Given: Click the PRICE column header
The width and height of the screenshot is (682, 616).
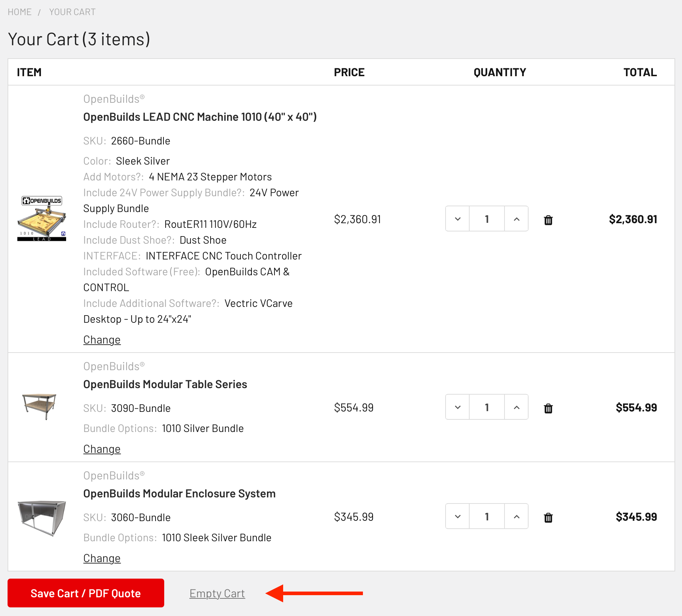Looking at the screenshot, I should pyautogui.click(x=349, y=72).
